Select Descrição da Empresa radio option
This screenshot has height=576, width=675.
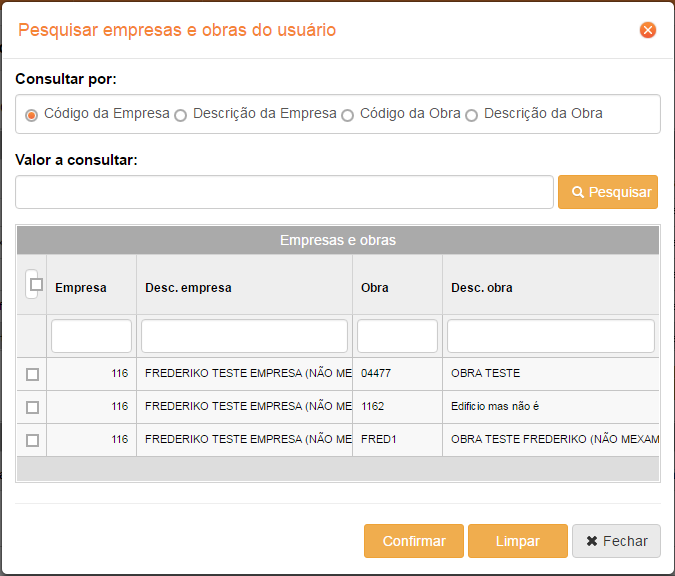point(181,115)
